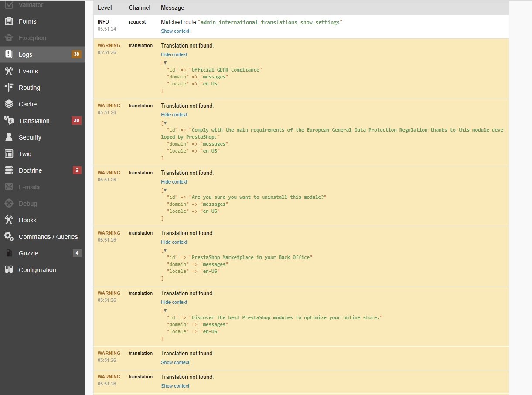
Task: Hide context for European GDPR regulation entry
Action: (174, 115)
